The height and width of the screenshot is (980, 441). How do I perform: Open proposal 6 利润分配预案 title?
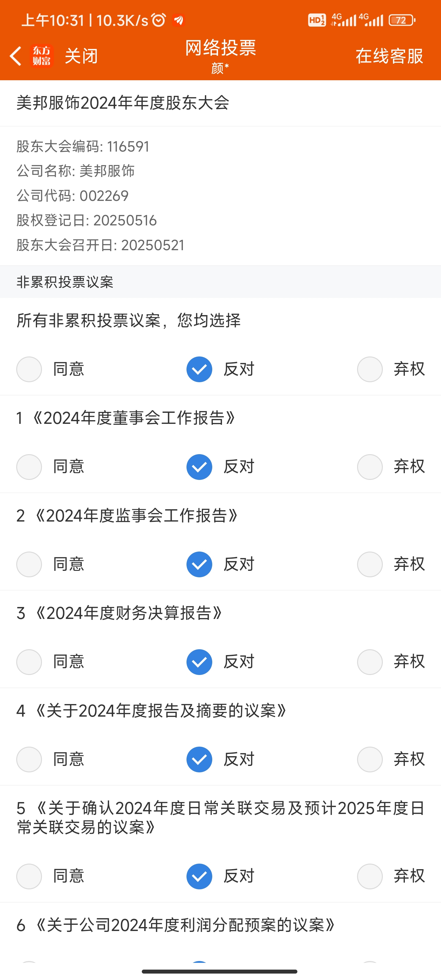[x=176, y=925]
